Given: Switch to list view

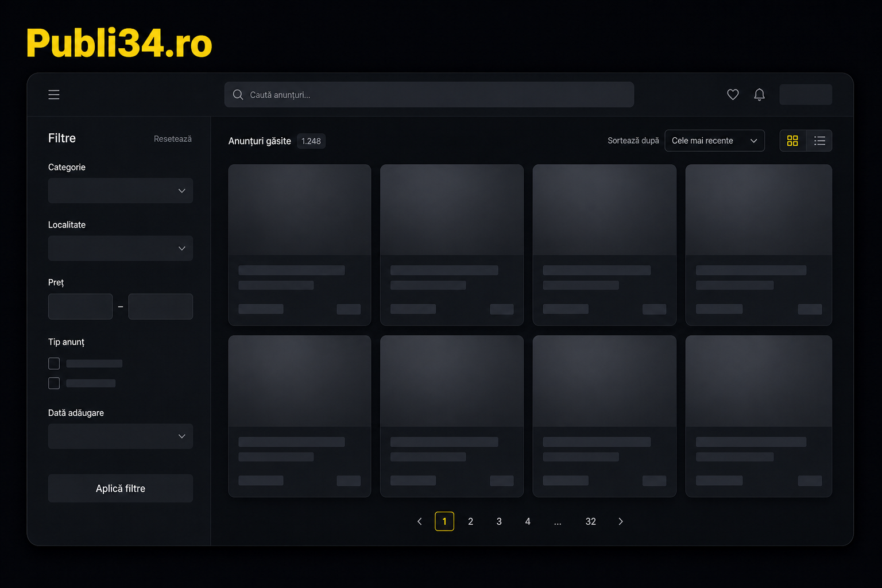Looking at the screenshot, I should [x=819, y=141].
